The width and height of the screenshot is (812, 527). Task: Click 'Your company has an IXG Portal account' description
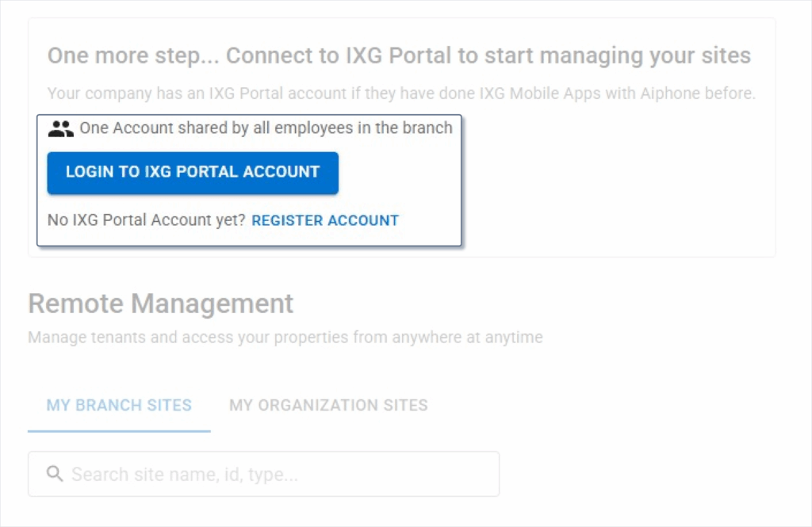click(x=401, y=94)
